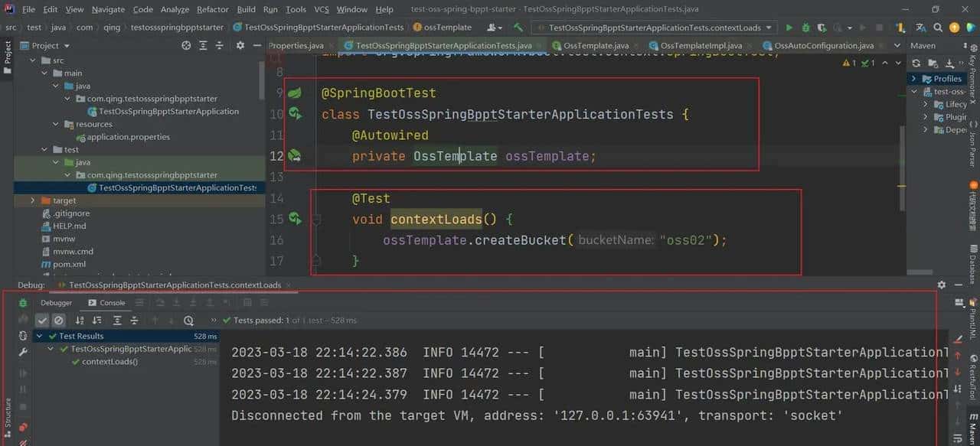Toggle showing passed tests in test results

coord(42,320)
